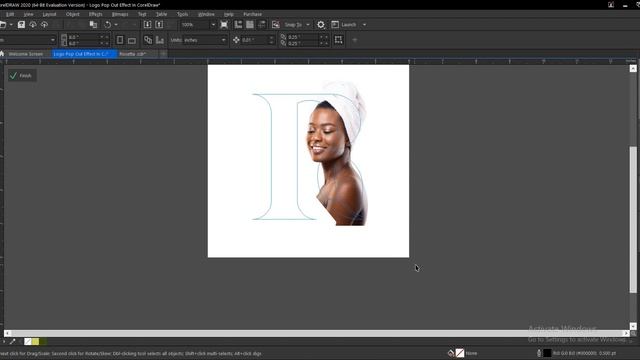Click the eyedropper icon in document palette
Image resolution: width=640 pixels, height=360 pixels.
pos(13,342)
